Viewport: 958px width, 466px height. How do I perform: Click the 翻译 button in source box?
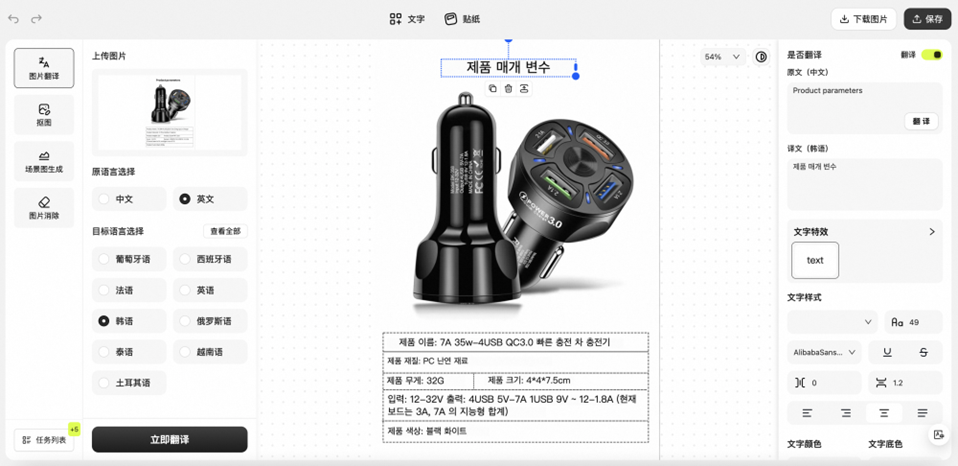point(921,121)
